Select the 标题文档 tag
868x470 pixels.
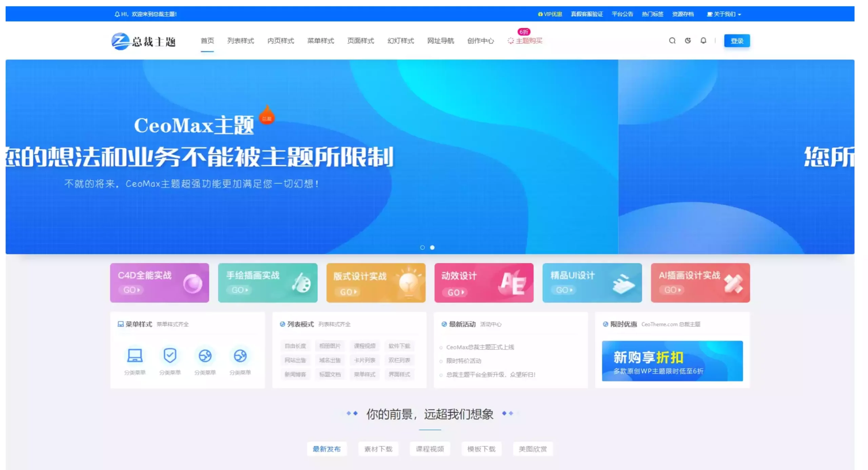(x=330, y=374)
